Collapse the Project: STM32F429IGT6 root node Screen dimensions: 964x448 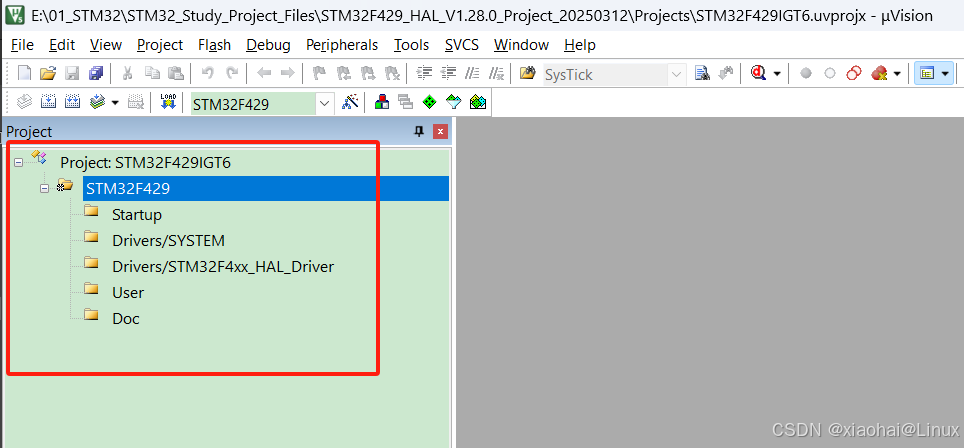18,162
